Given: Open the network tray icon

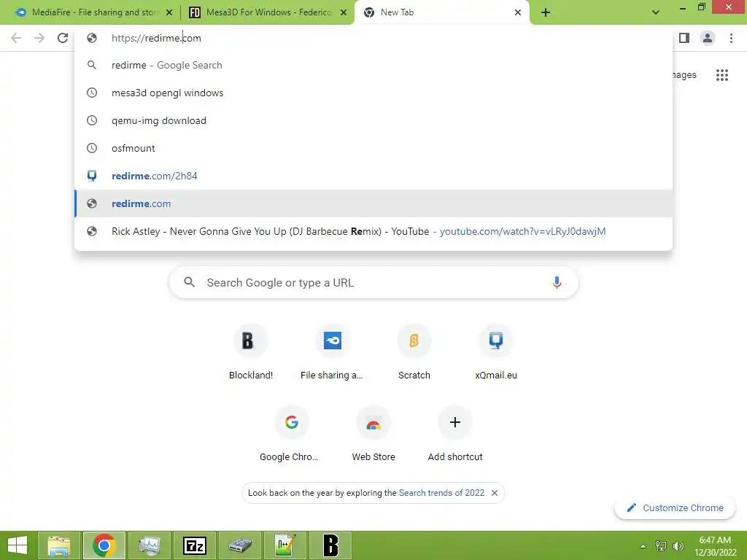Looking at the screenshot, I should point(661,545).
